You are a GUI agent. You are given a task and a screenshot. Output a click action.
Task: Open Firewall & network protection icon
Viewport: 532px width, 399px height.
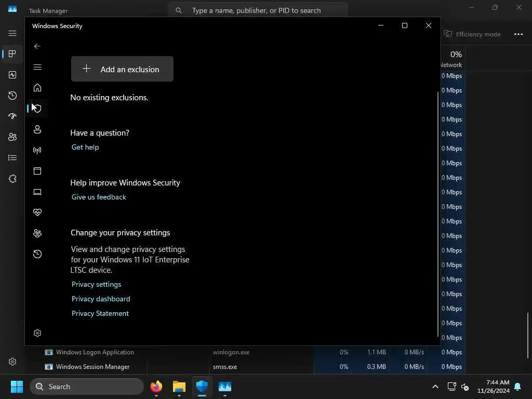[x=37, y=150]
